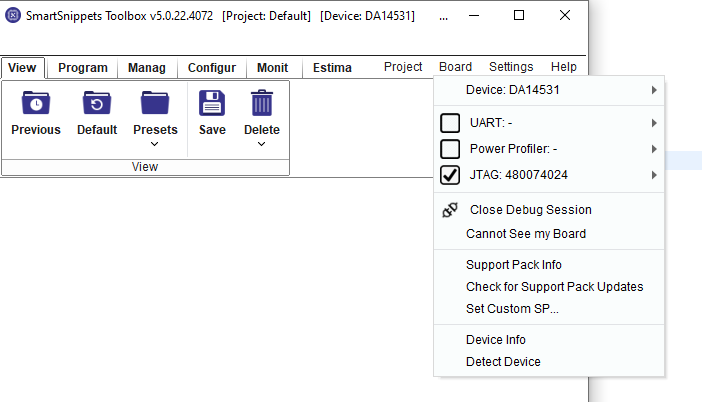The width and height of the screenshot is (702, 402).
Task: Click Cannot See my Board entry
Action: [526, 234]
